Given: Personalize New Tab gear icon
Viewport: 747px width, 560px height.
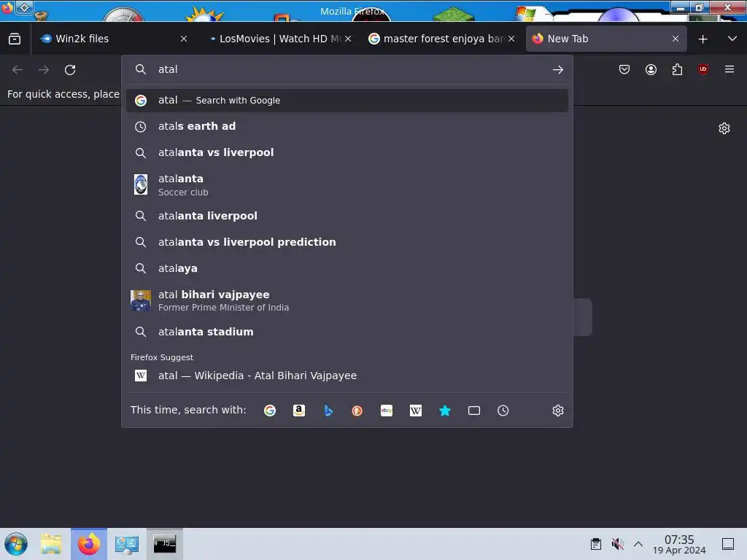Looking at the screenshot, I should (x=724, y=128).
